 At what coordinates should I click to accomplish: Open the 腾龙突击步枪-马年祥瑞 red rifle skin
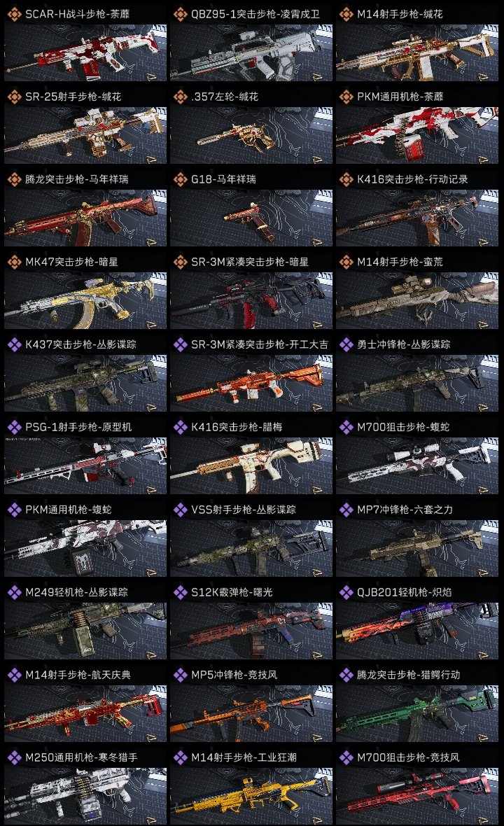85,218
